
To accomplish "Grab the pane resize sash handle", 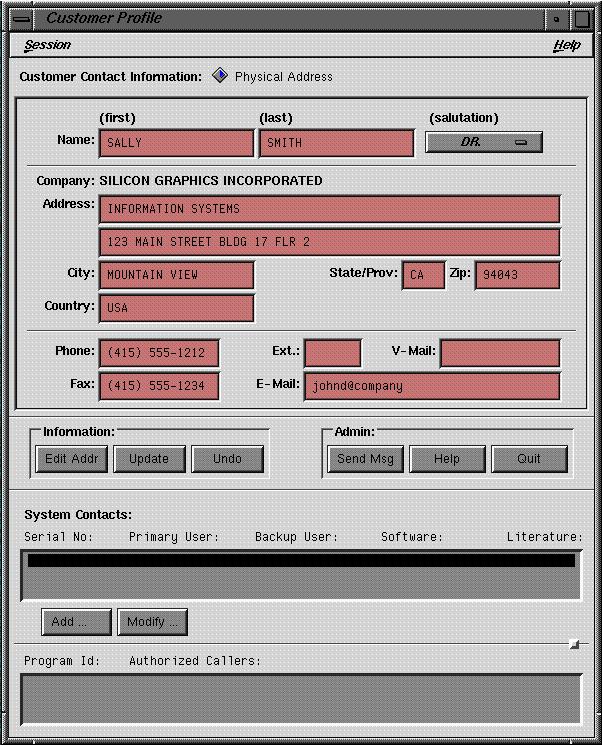I will click(x=574, y=644).
